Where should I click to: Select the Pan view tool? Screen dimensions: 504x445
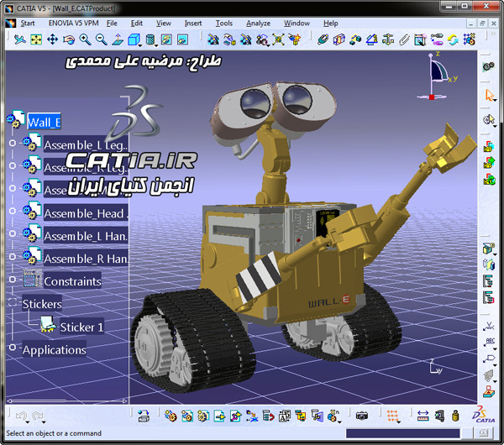point(52,39)
